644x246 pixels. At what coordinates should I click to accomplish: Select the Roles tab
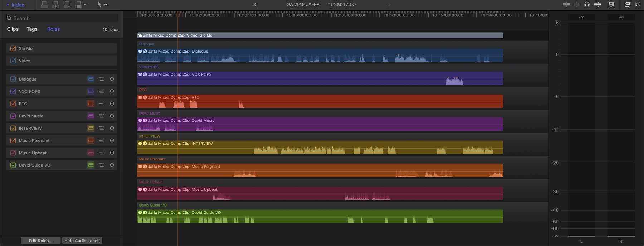click(54, 29)
